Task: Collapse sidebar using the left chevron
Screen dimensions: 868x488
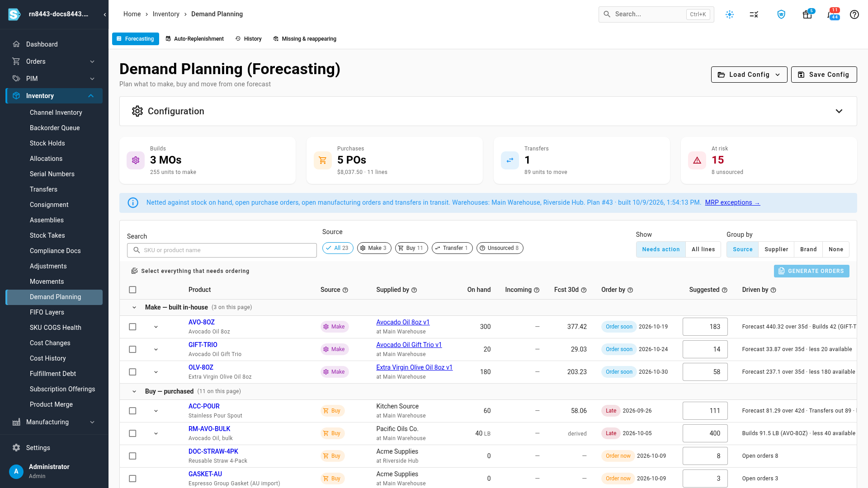Action: point(105,14)
